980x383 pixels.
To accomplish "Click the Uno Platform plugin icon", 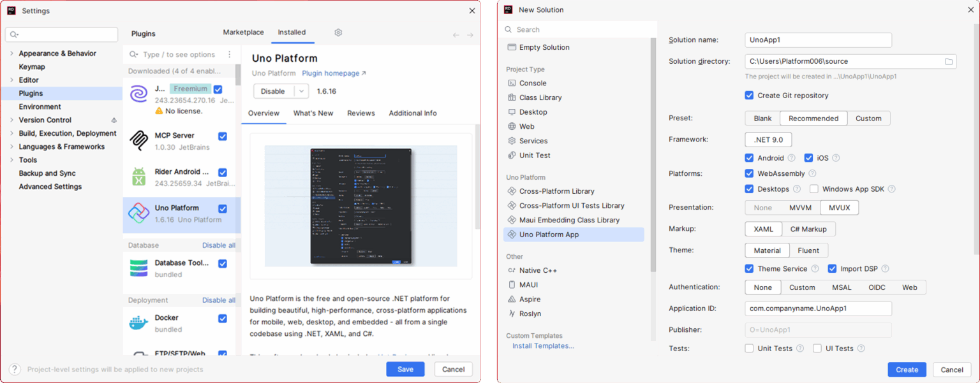I will 138,213.
